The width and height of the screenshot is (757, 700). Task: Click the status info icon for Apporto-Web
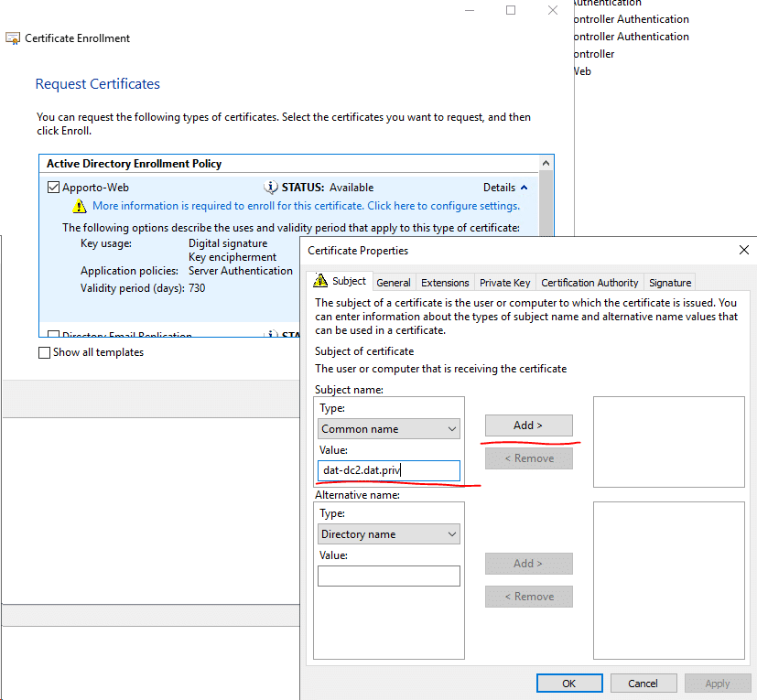tap(271, 188)
